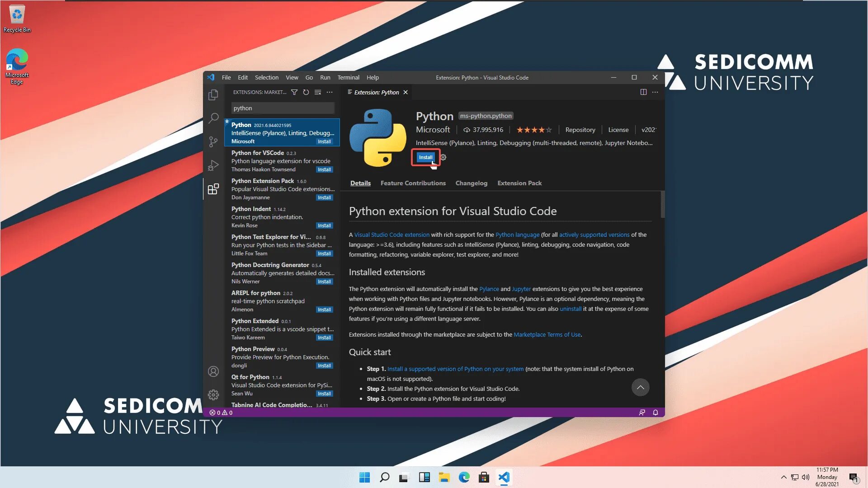This screenshot has height=488, width=868.
Task: Open the Search view in activity bar
Action: pyautogui.click(x=213, y=118)
